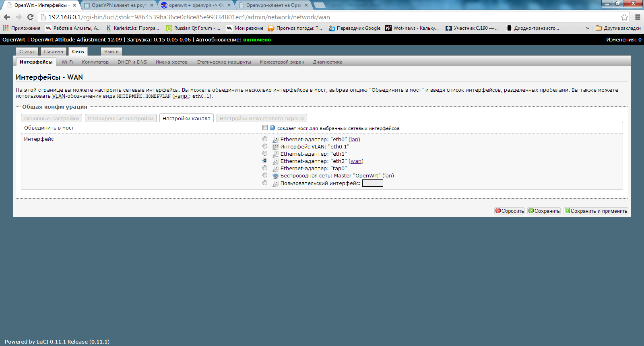Open Другие закладки folder
The height and width of the screenshot is (346, 644).
pos(618,28)
